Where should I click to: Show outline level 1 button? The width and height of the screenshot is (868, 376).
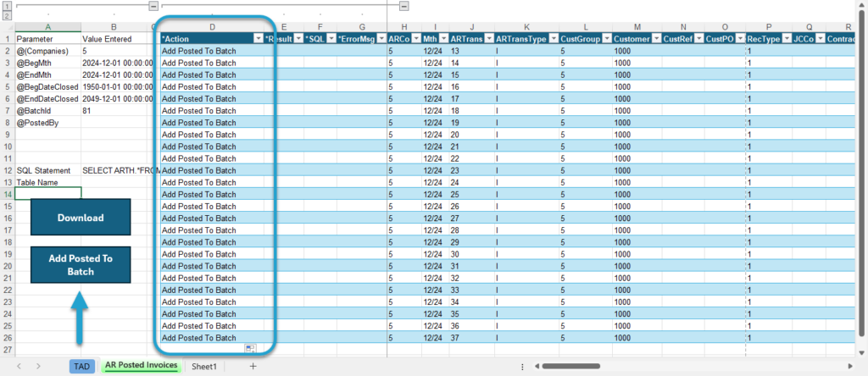click(7, 6)
